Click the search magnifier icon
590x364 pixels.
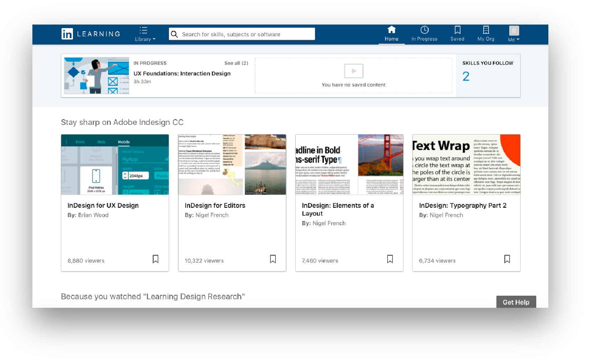point(174,34)
